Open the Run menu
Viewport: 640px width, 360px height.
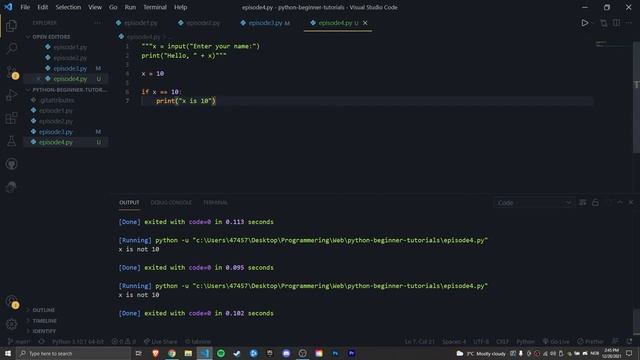[x=130, y=7]
